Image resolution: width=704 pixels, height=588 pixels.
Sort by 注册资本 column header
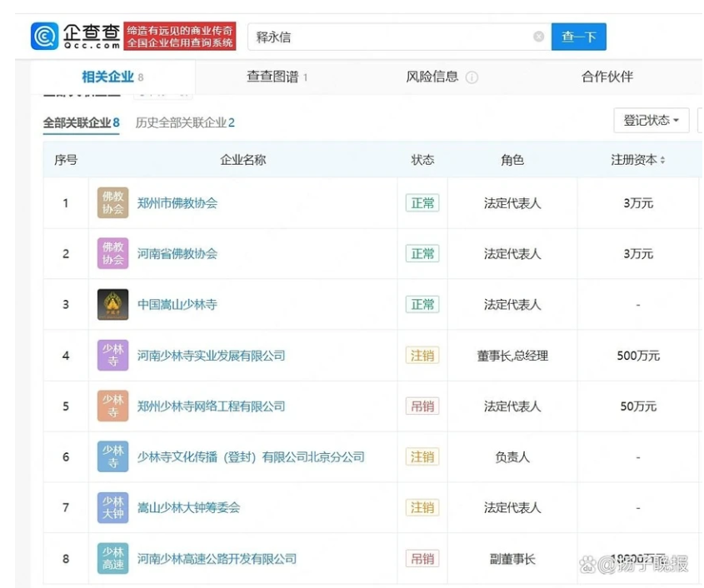point(637,160)
